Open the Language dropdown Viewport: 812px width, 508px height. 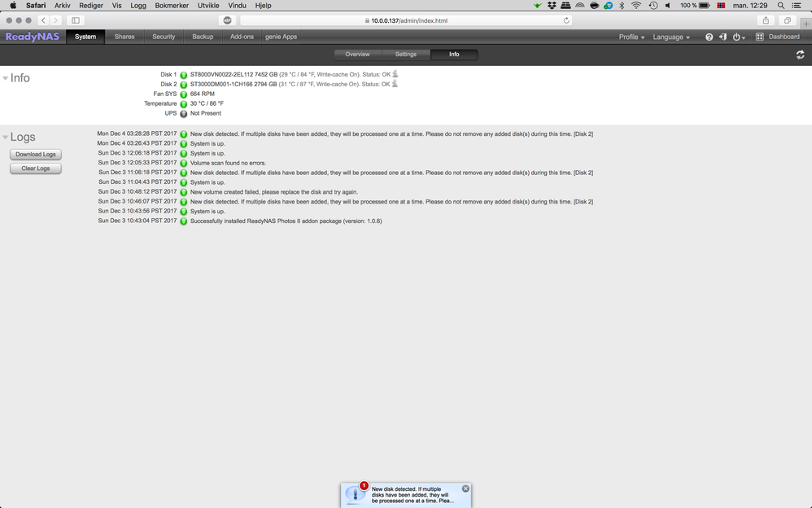pos(670,37)
